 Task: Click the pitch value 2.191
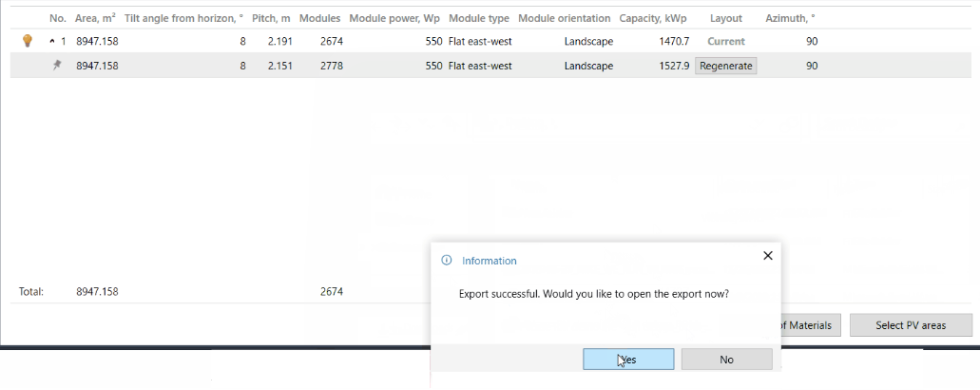pos(280,42)
